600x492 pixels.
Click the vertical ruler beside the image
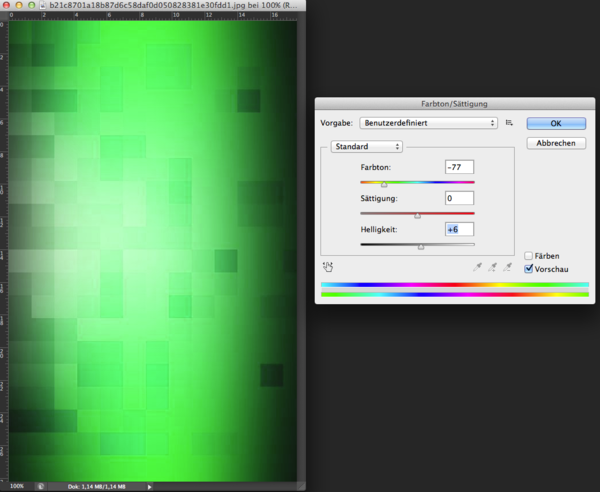click(4, 251)
